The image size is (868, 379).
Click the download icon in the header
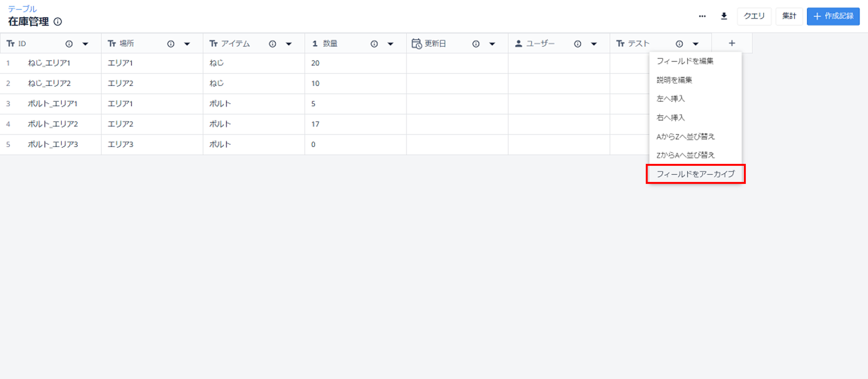click(x=723, y=16)
